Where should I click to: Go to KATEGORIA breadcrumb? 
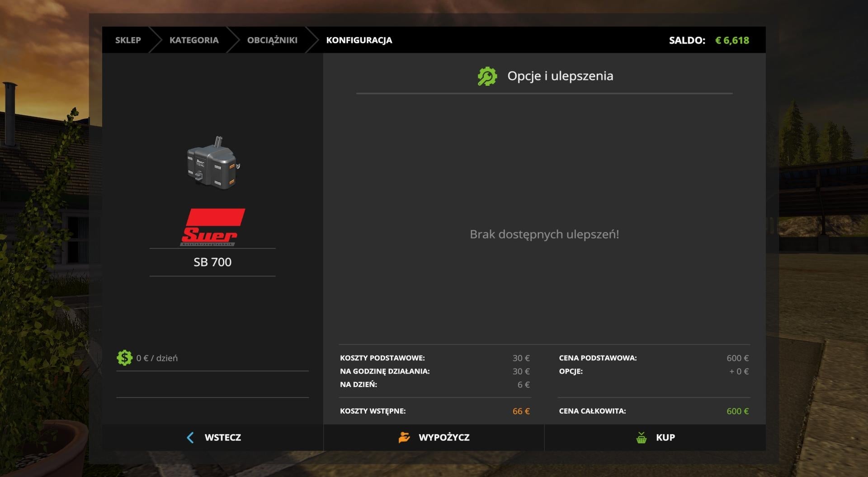point(194,40)
